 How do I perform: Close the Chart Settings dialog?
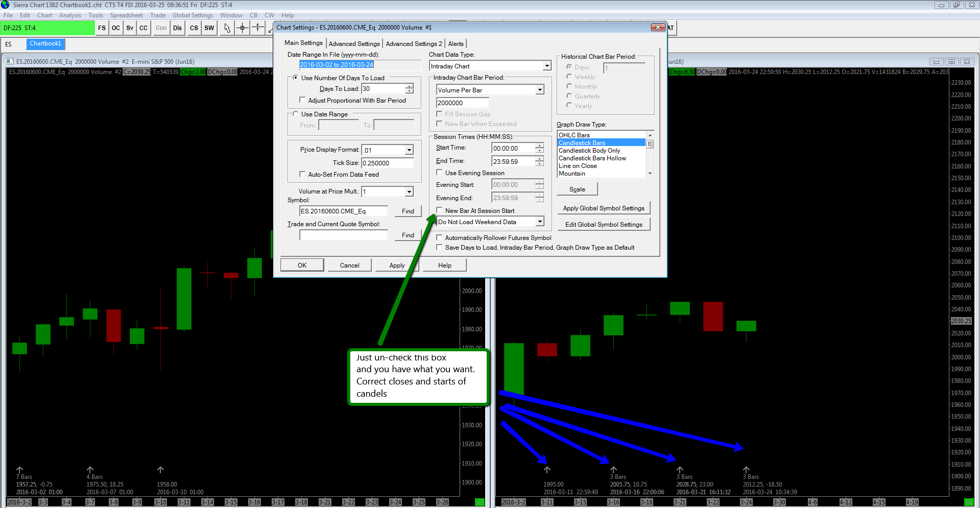(x=658, y=28)
